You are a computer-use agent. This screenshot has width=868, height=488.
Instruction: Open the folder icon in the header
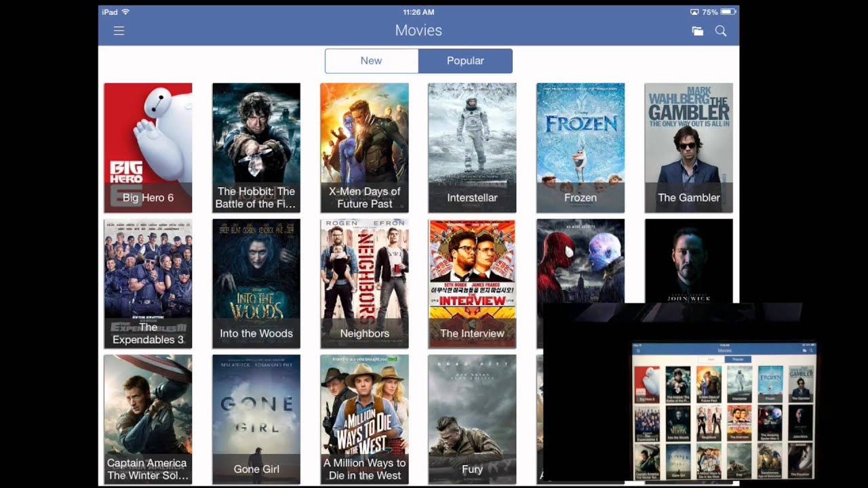click(697, 30)
